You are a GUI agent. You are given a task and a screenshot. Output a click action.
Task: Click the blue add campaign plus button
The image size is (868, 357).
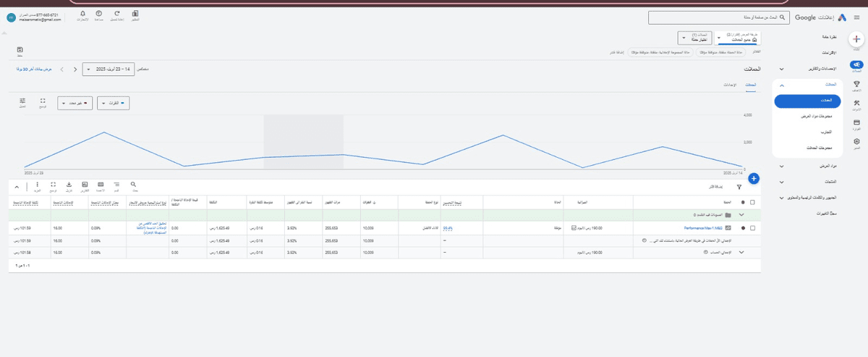[x=753, y=177]
